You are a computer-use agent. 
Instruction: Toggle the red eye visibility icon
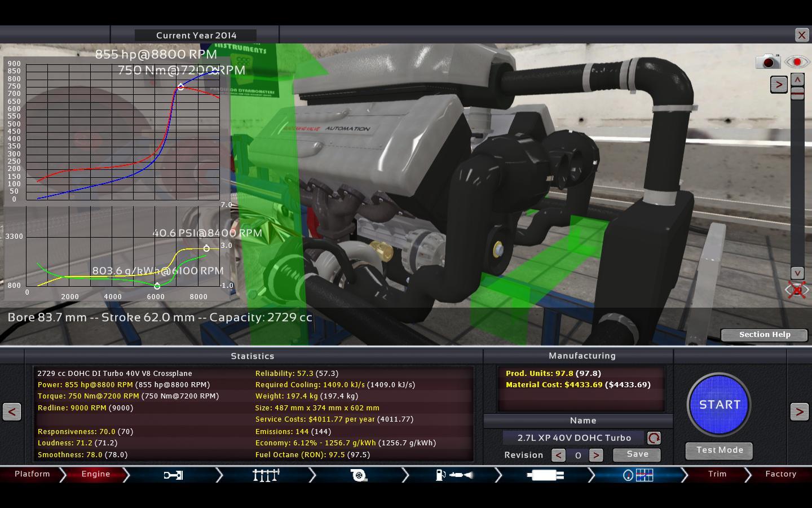point(797,62)
